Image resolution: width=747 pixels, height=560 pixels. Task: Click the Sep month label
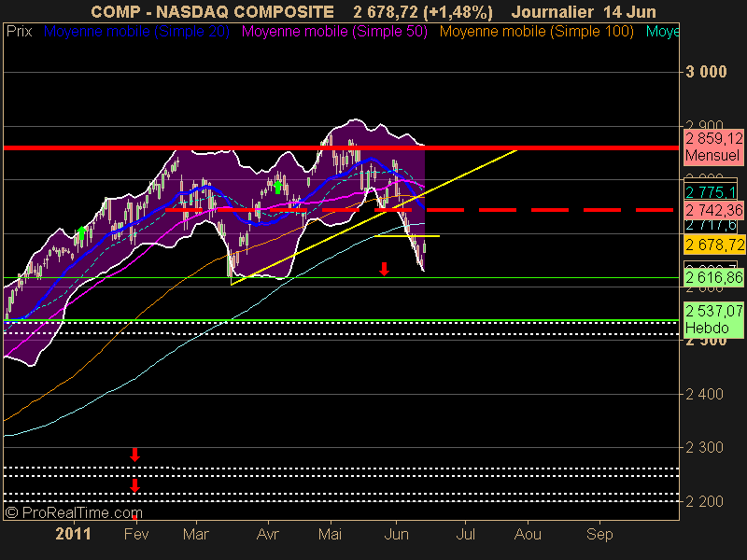[x=599, y=534]
